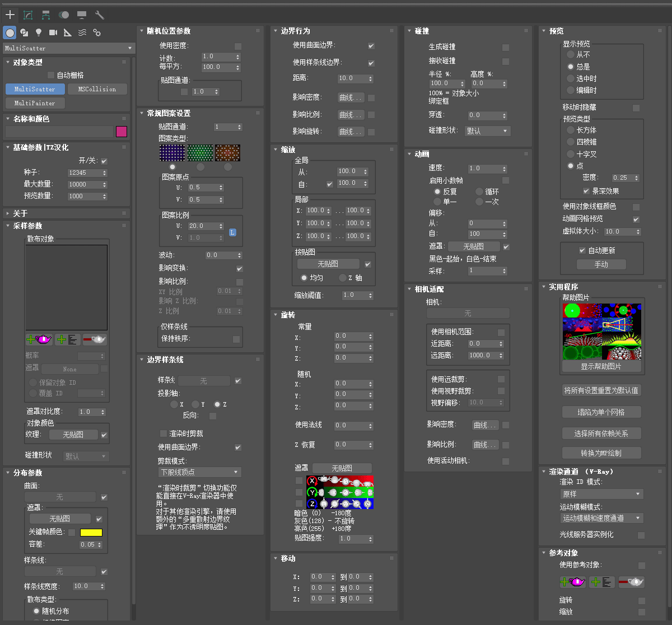Viewport: 672px width, 625px height.
Task: Open the Create panel plus tab
Action: (10, 15)
